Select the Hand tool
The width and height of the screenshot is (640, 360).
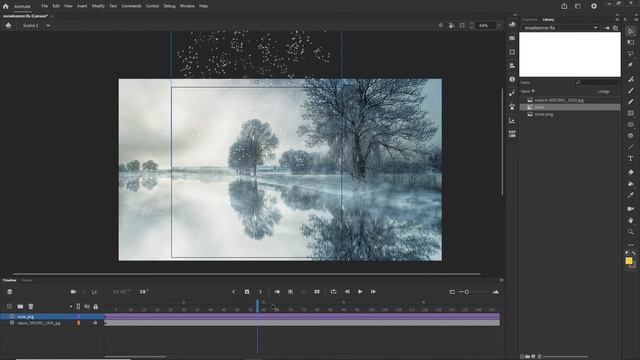(631, 220)
